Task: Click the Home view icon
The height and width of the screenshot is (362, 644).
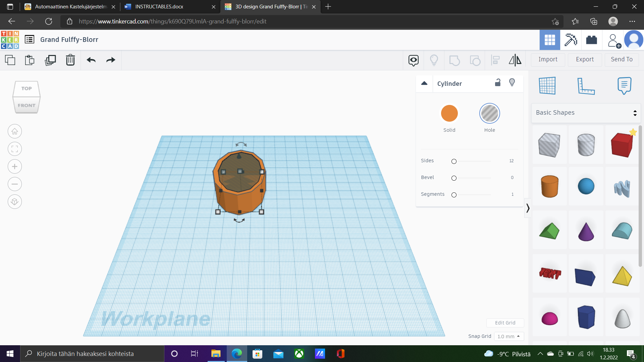Action: pos(15,131)
